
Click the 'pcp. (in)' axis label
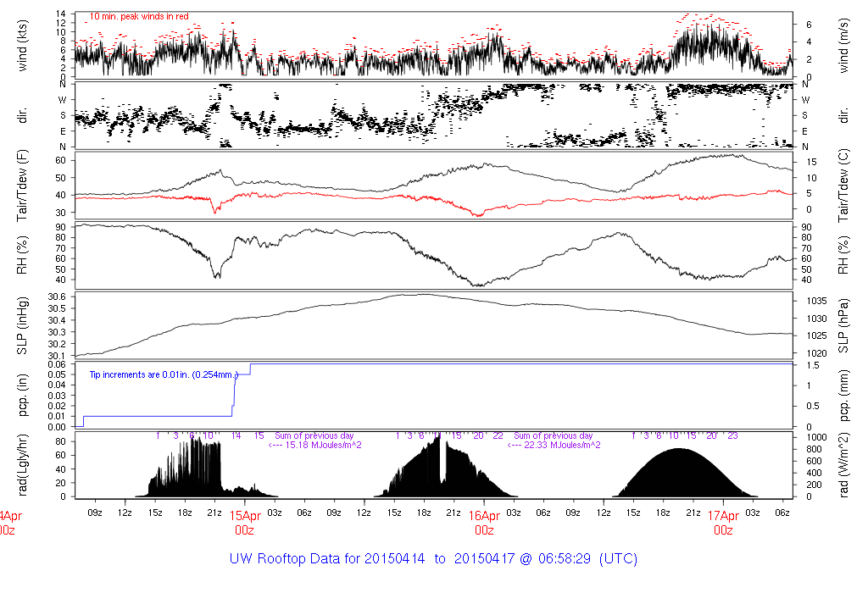(x=23, y=395)
